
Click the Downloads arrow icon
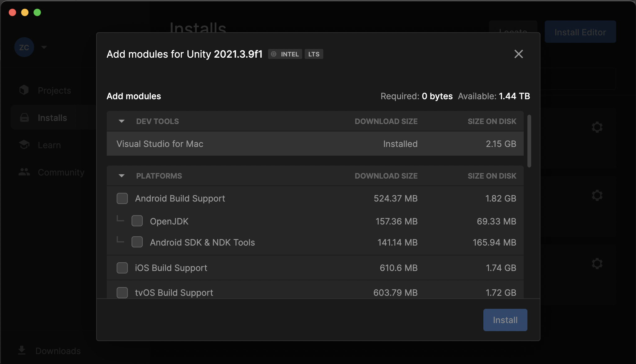coord(22,350)
